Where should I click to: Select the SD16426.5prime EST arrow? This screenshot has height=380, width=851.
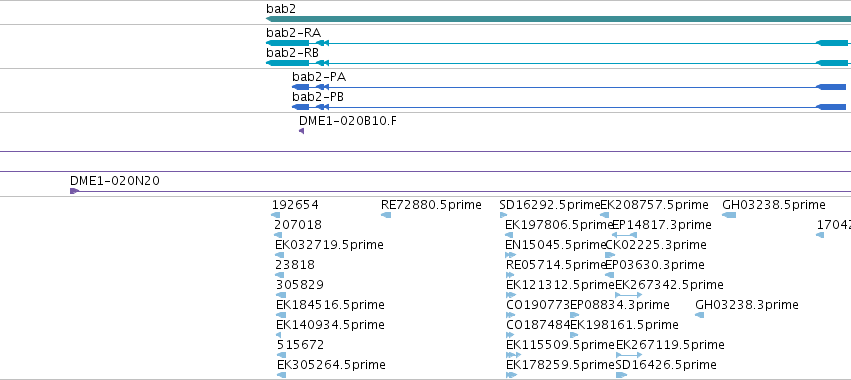621,375
